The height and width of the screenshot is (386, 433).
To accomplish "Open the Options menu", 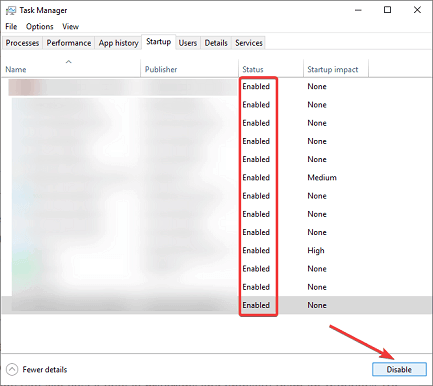I will (x=40, y=26).
